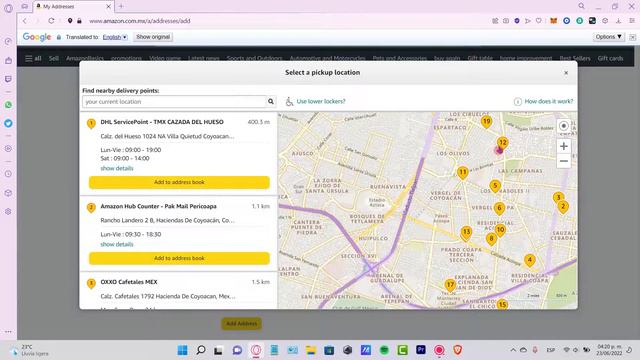Click Show original in translate bar
Image resolution: width=640 pixels, height=360 pixels.
[153, 37]
